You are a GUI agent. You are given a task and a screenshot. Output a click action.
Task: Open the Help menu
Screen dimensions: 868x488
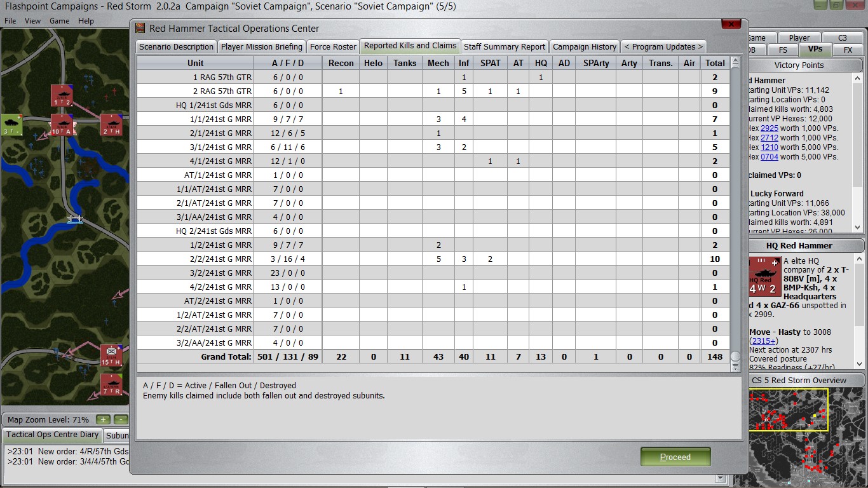click(86, 21)
